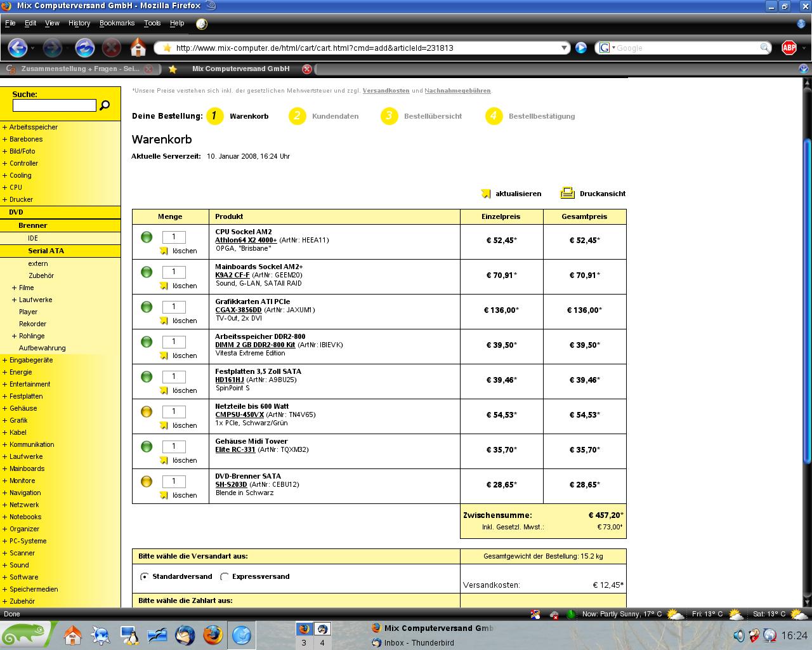The image size is (812, 650).
Task: Open the Serial ATA sidebar link
Action: click(x=46, y=251)
